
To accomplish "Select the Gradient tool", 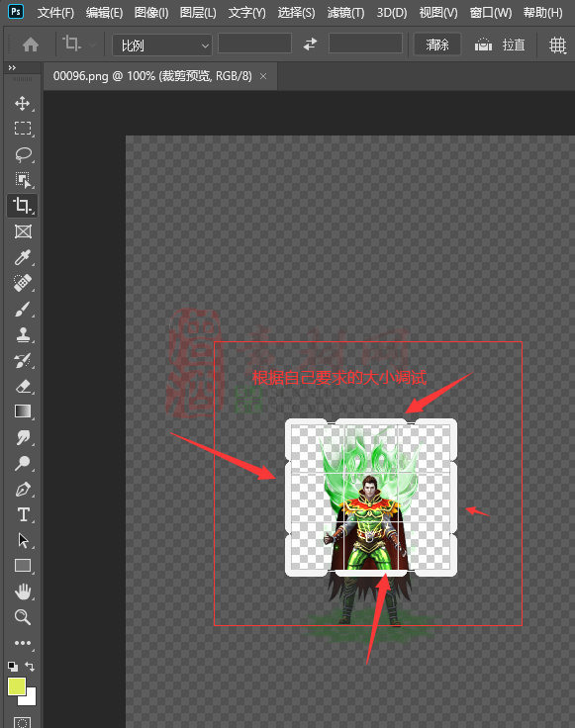I will [23, 411].
